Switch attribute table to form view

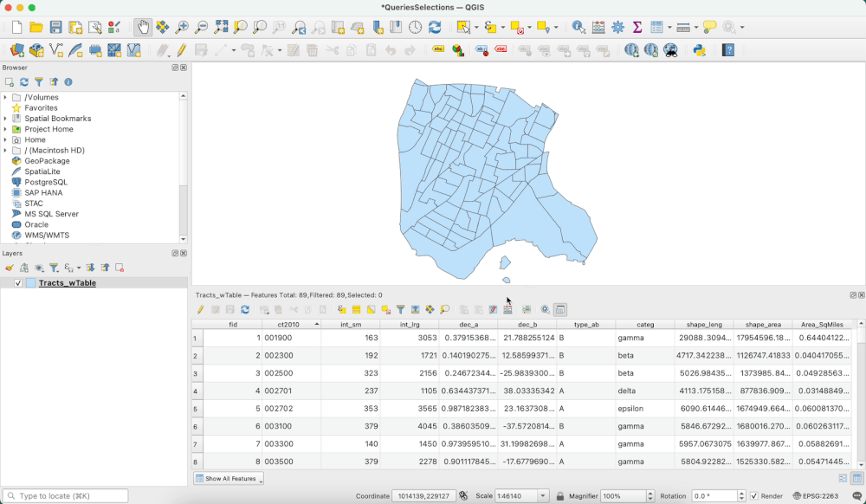click(843, 479)
